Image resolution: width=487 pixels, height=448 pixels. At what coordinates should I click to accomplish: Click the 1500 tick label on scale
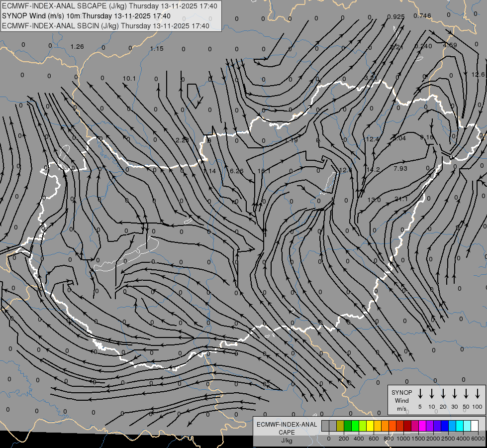(418, 439)
